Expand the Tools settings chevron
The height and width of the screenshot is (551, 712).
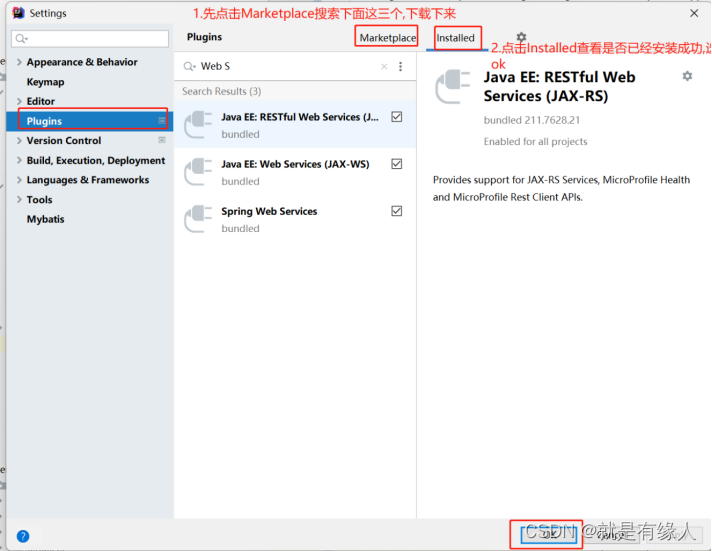[x=19, y=199]
